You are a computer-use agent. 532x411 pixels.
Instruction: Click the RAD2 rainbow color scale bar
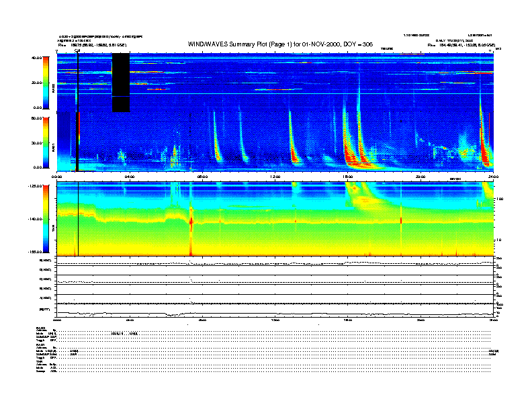46,83
